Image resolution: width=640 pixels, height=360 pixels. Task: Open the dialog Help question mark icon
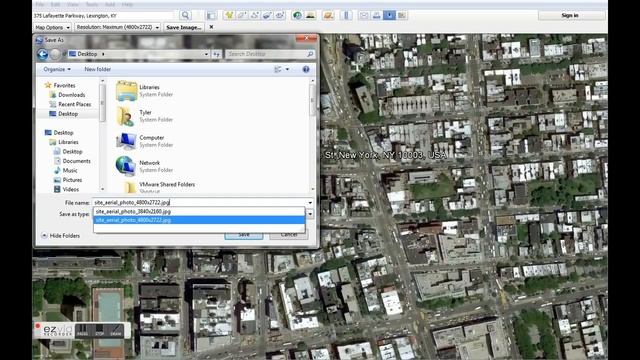(306, 69)
